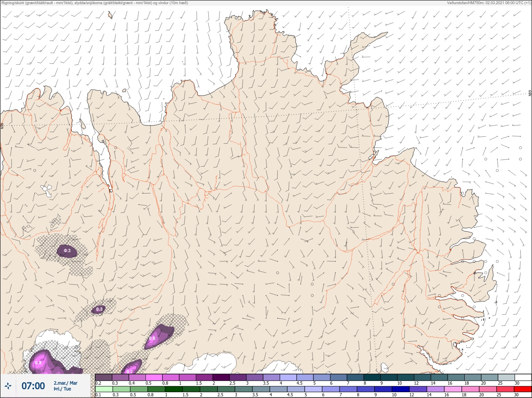Click the 0.7 precipitation value on map

pyautogui.click(x=130, y=371)
